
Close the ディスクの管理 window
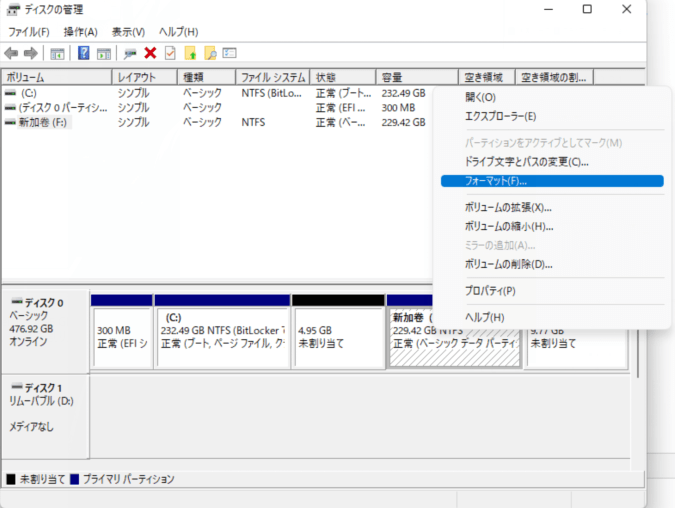pos(626,9)
